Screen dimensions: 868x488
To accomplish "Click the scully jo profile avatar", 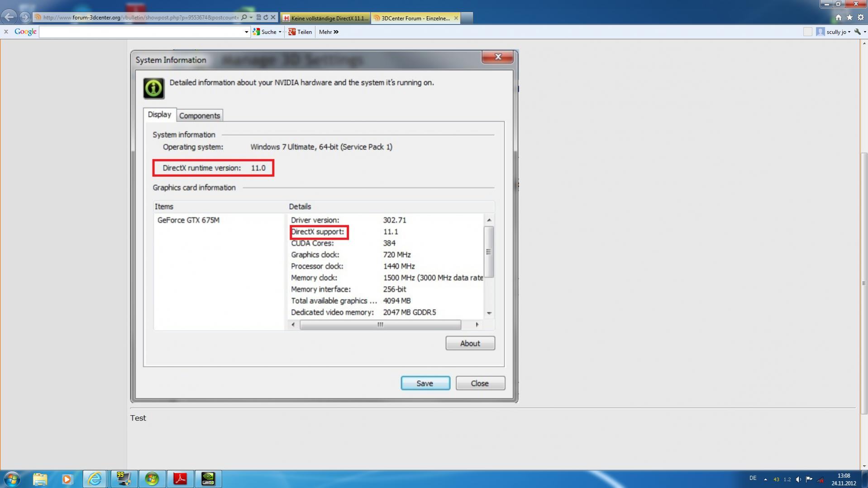I will click(820, 32).
